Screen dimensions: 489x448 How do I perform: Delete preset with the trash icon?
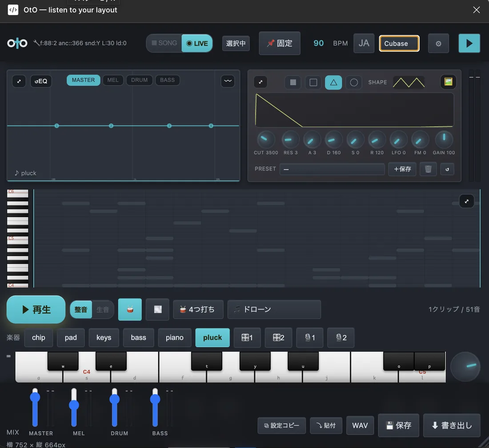coord(428,169)
